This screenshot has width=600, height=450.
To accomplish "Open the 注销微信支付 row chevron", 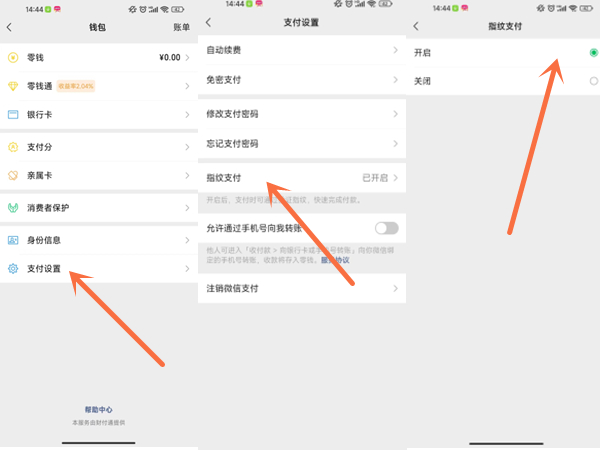I will point(396,289).
